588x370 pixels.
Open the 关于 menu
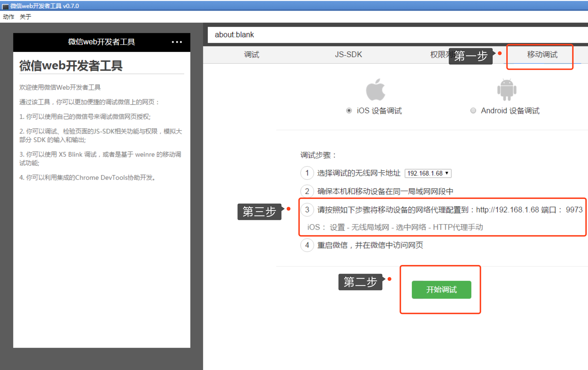coord(26,17)
